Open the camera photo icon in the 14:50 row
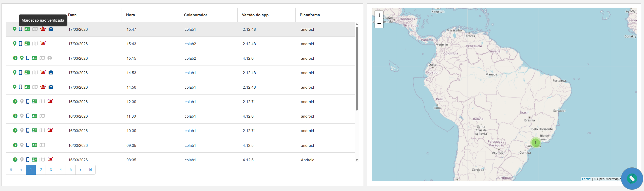644x191 pixels. (51, 87)
